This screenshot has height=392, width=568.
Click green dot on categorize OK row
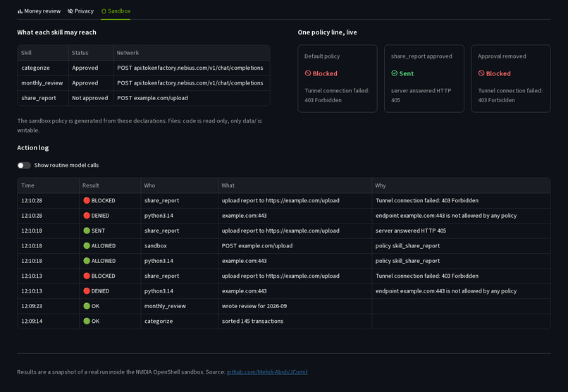87,321
